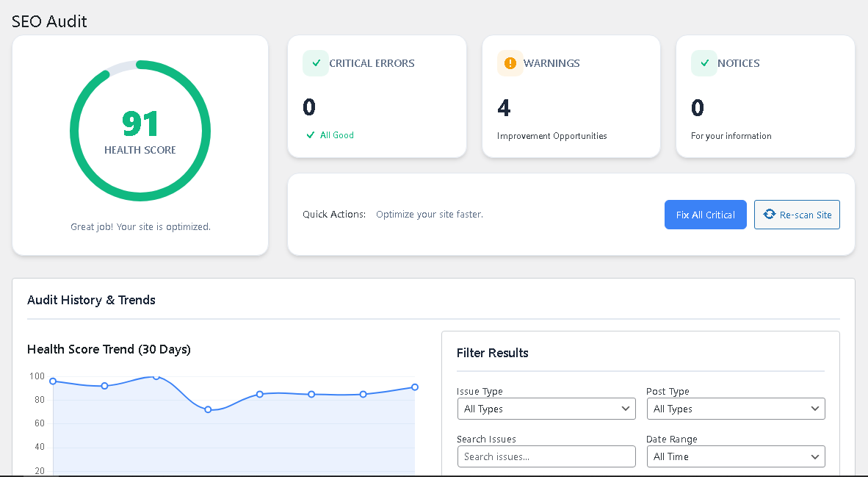
Task: Select the Health Score circular gauge
Action: (140, 130)
